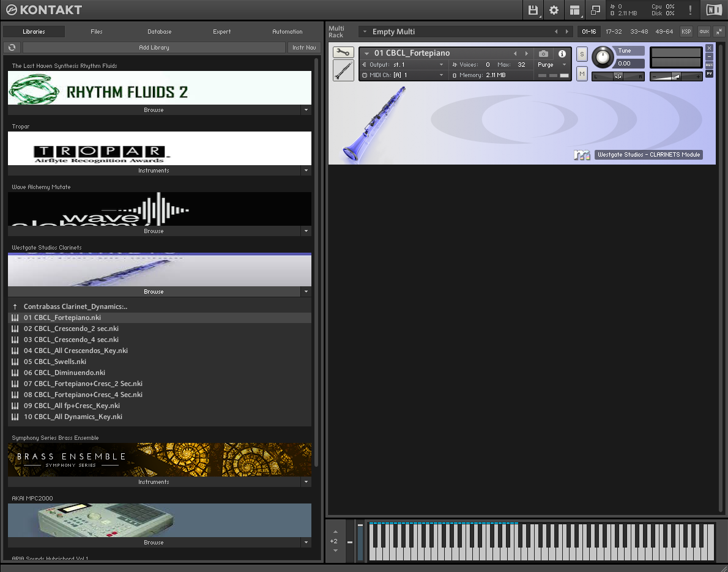Go up a folder from Contrabass Clarinet_Dynamics

click(x=15, y=306)
